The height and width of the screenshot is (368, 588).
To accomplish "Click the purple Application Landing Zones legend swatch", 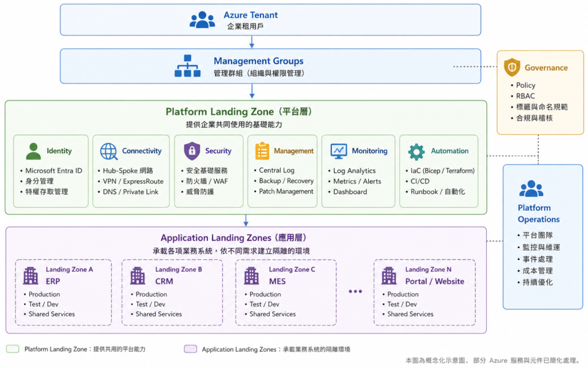I will pos(191,349).
